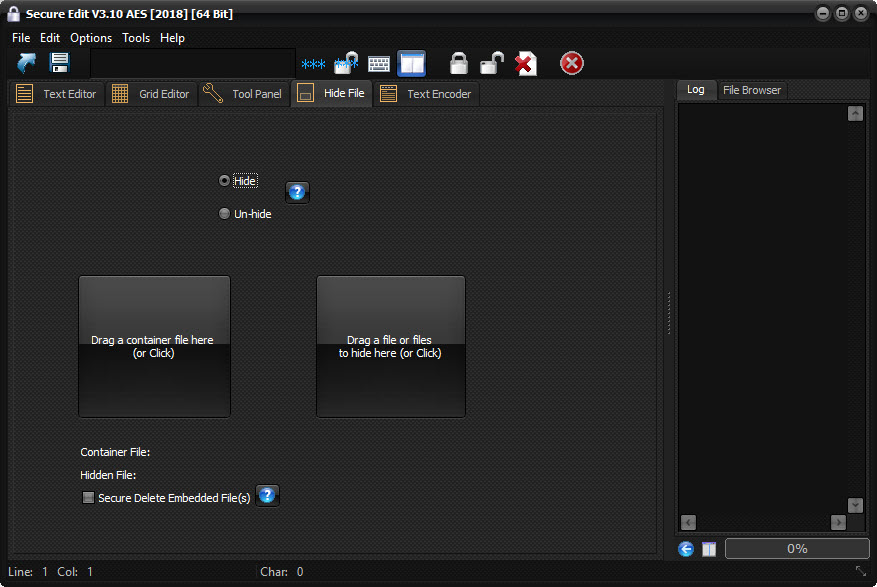877x587 pixels.
Task: Click the log scroll left arrow
Action: pos(689,522)
